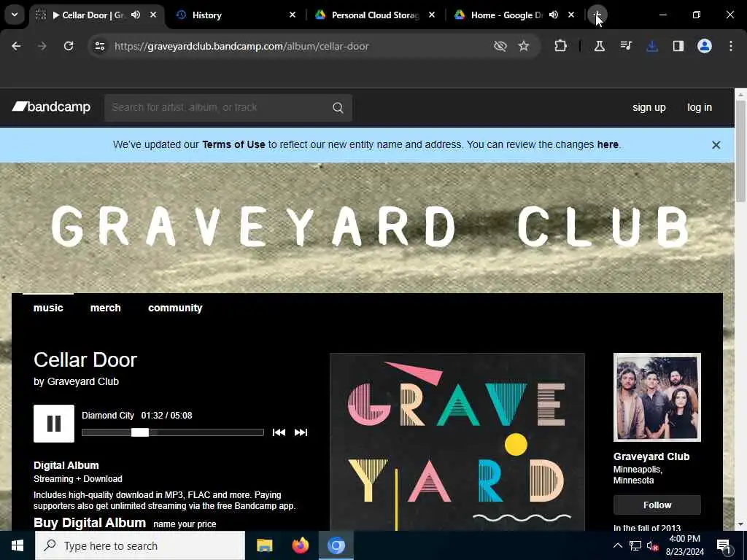Close the History tab
The height and width of the screenshot is (560, 747).
coord(292,15)
